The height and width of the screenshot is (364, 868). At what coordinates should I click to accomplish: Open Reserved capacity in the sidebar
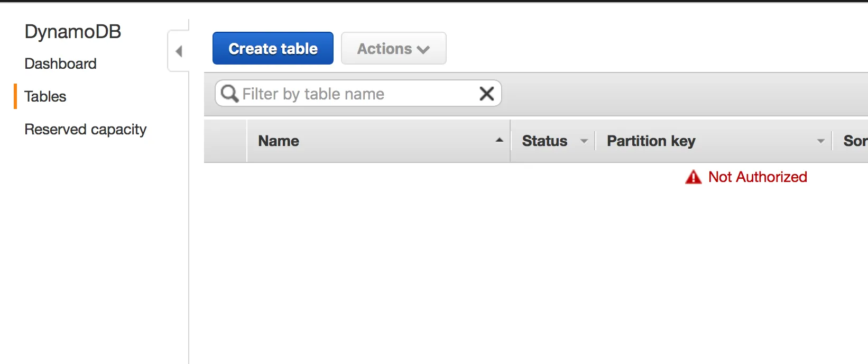pyautogui.click(x=85, y=129)
